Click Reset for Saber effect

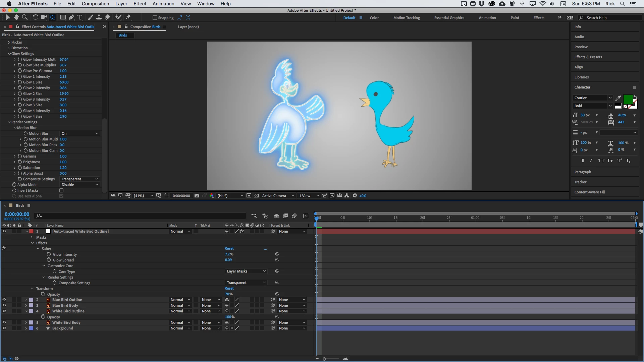[x=229, y=248]
